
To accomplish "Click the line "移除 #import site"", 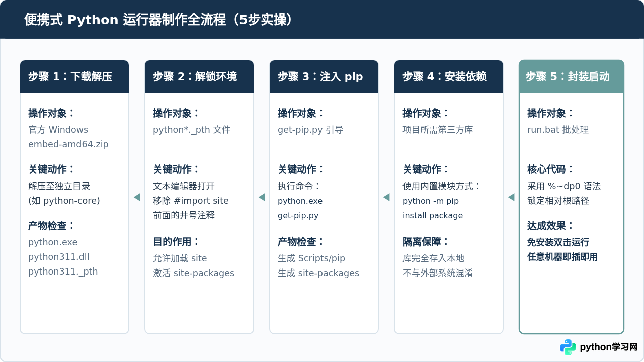I will click(191, 201).
